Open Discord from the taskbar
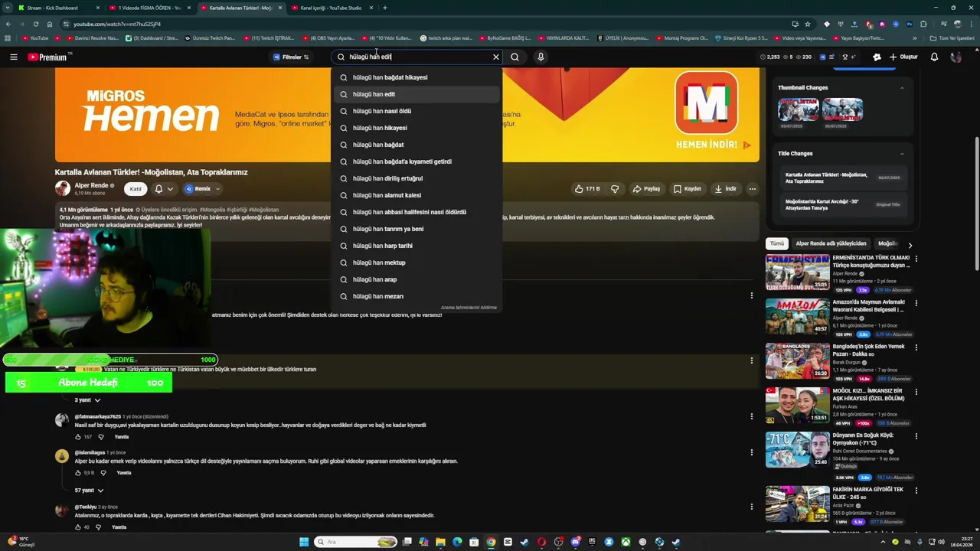Viewport: 980px width, 551px height. [575, 542]
